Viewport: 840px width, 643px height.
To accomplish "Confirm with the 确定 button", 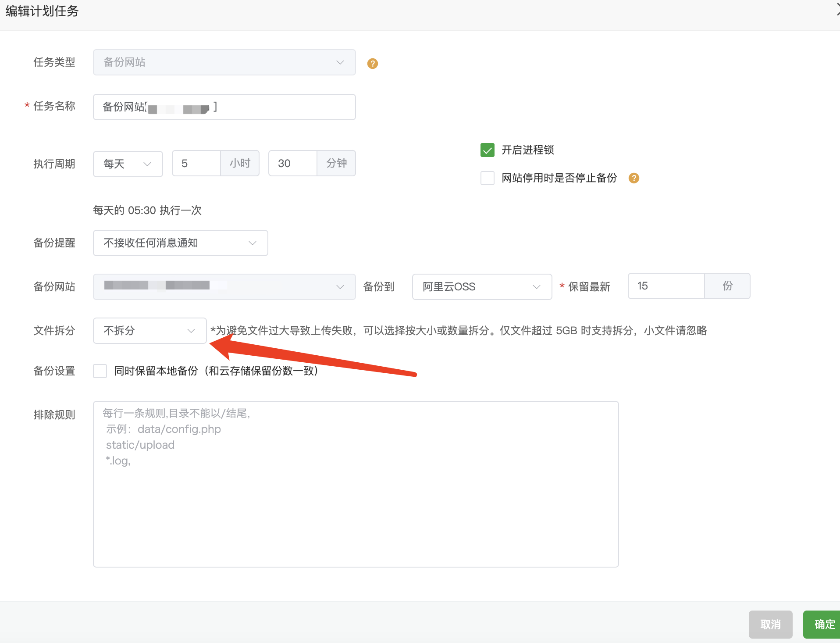I will (x=822, y=625).
